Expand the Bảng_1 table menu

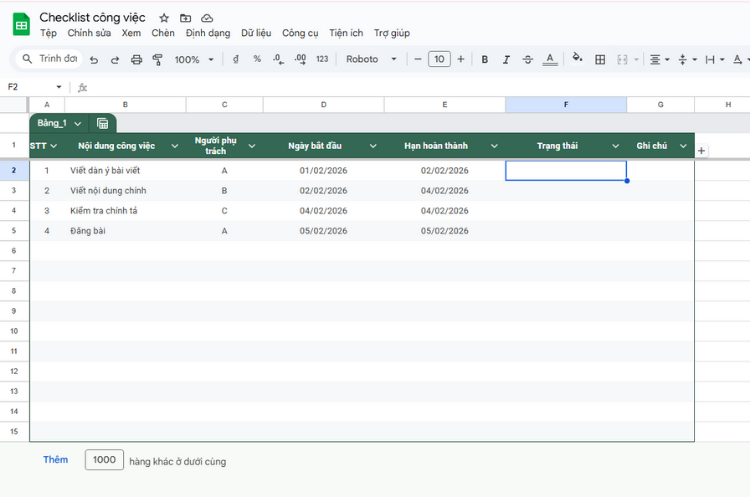(77, 123)
